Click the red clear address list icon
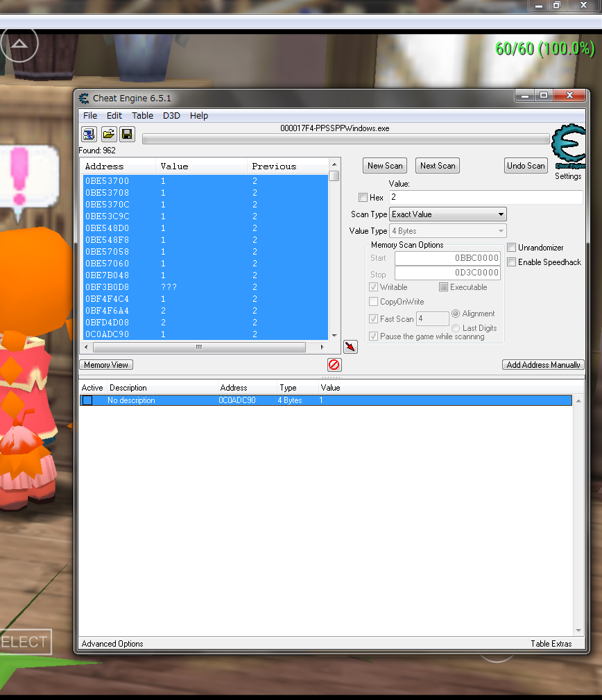The width and height of the screenshot is (602, 700). [x=334, y=365]
